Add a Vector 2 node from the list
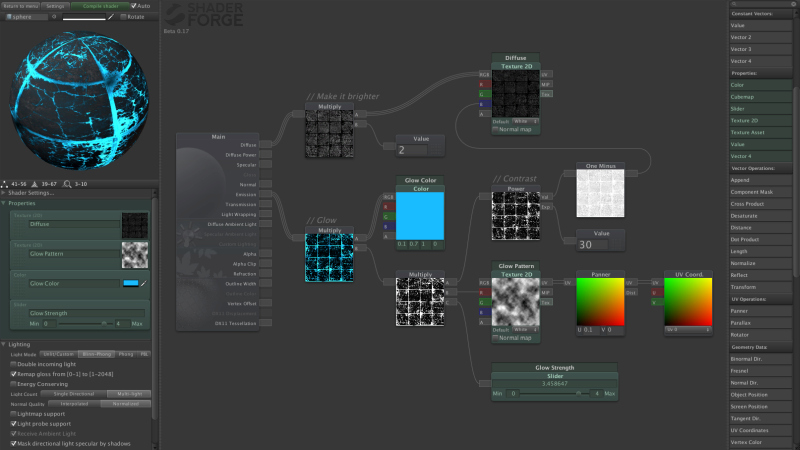 (x=760, y=37)
